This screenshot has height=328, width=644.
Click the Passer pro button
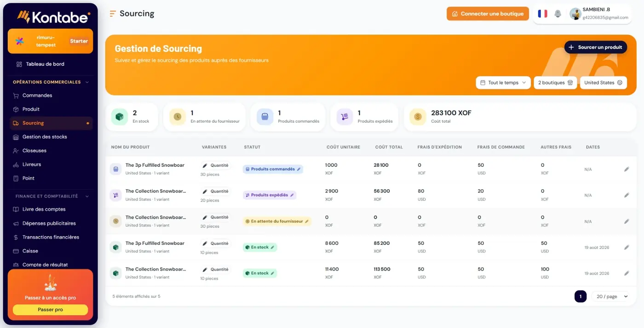point(50,310)
